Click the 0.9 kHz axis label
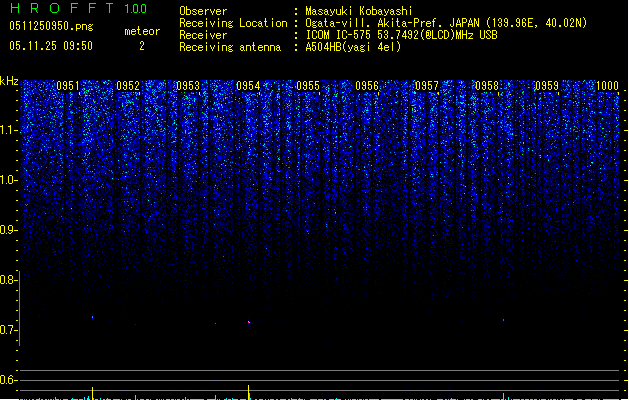 click(x=9, y=230)
